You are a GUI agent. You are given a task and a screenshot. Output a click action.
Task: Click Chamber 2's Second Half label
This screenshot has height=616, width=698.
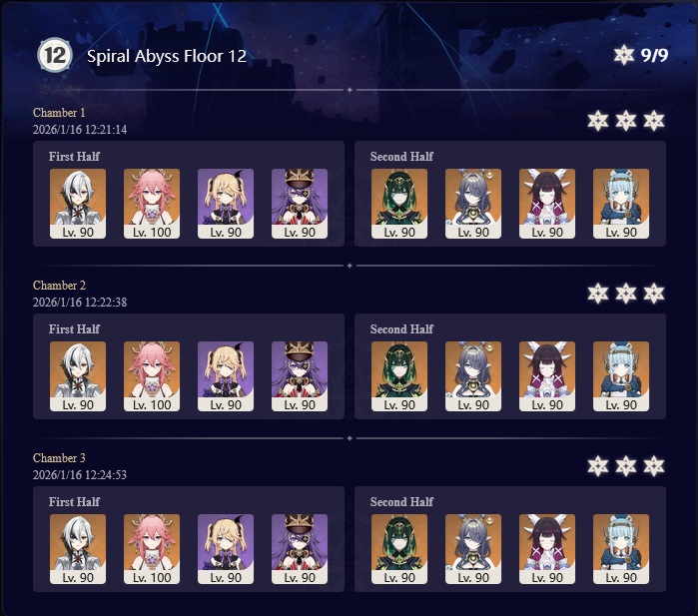click(401, 329)
